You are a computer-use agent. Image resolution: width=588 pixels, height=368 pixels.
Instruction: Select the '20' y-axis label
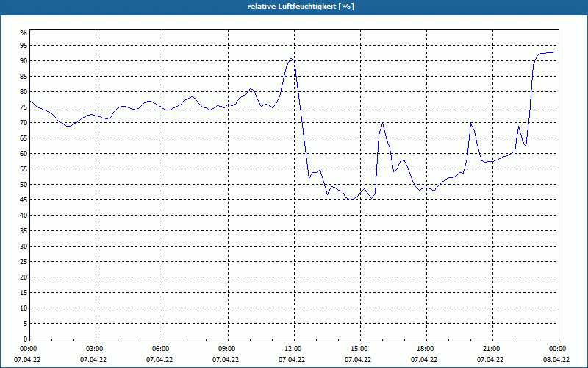click(x=24, y=277)
